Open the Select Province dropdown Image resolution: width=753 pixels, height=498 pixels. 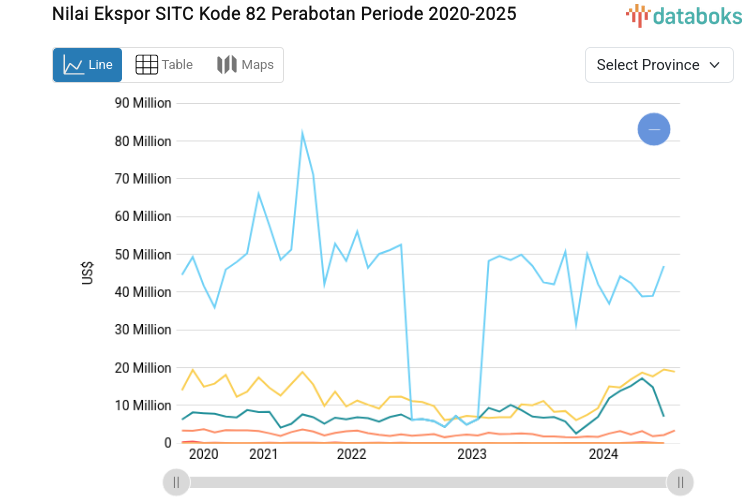click(x=658, y=65)
